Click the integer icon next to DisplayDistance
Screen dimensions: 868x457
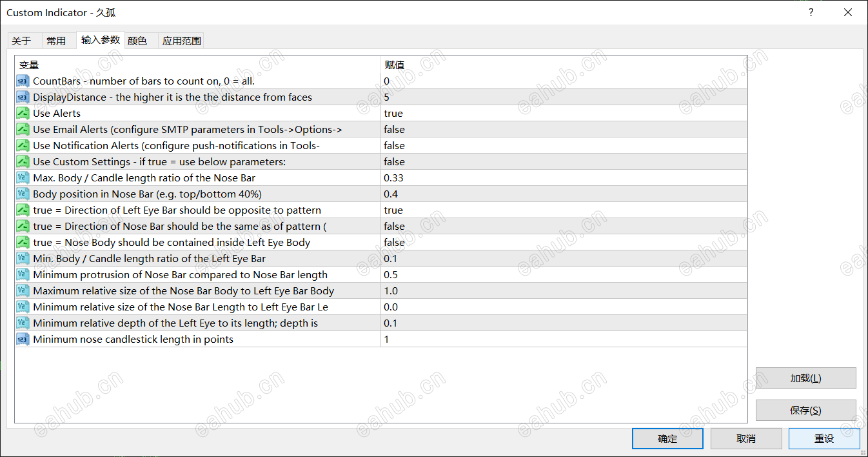click(x=23, y=97)
